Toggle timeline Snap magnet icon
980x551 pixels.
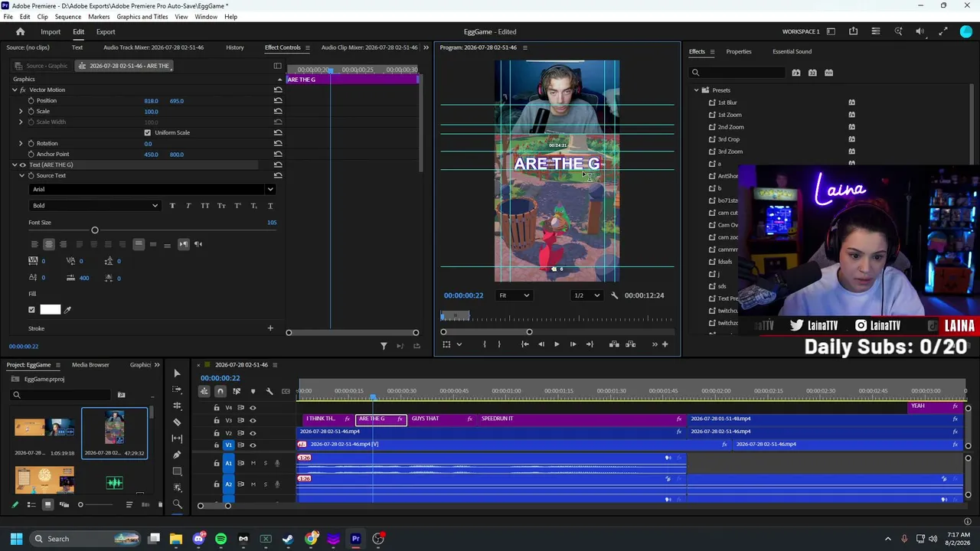(x=220, y=391)
